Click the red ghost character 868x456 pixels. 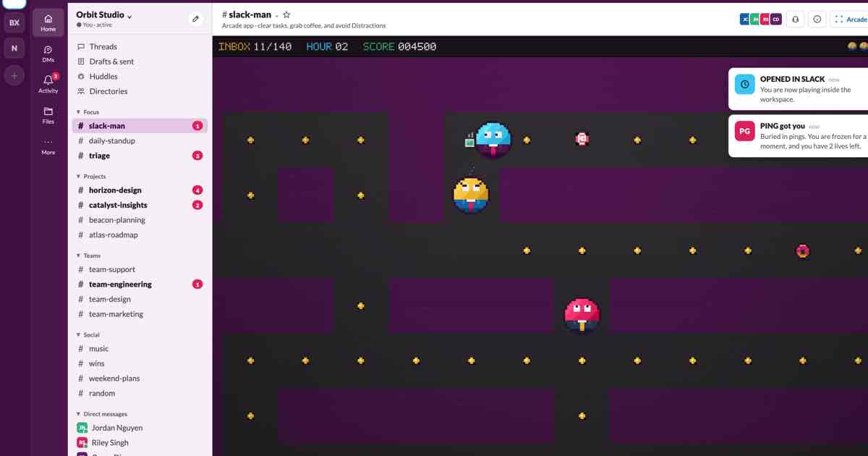pos(582,314)
